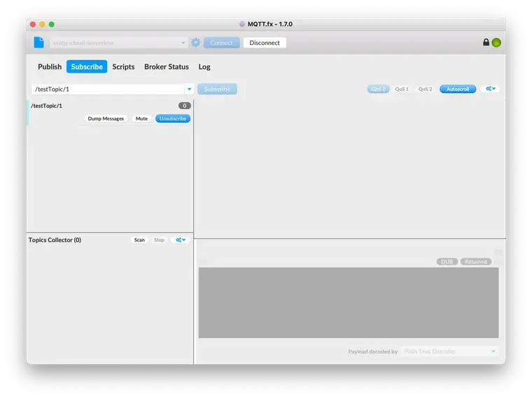Viewport: 532px width, 399px height.
Task: Toggle Autoscroll
Action: pyautogui.click(x=458, y=89)
